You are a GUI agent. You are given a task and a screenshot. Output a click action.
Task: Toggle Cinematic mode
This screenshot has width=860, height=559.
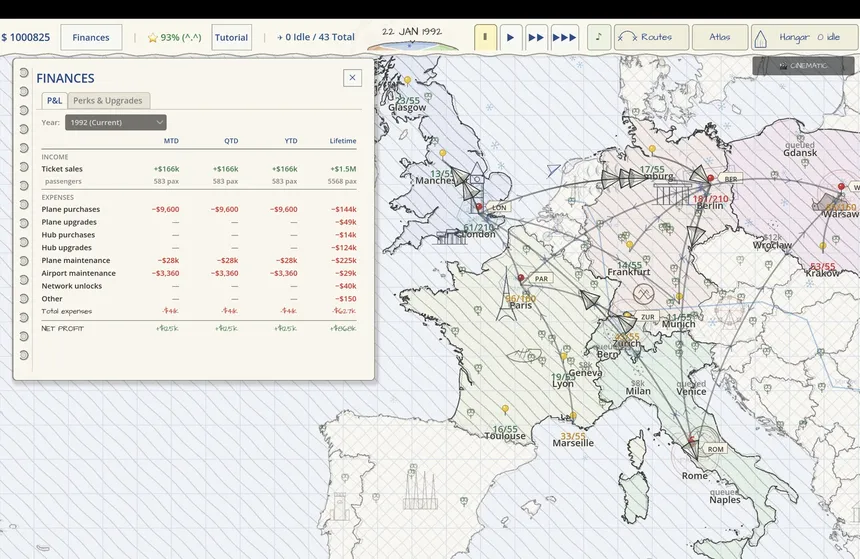(803, 66)
